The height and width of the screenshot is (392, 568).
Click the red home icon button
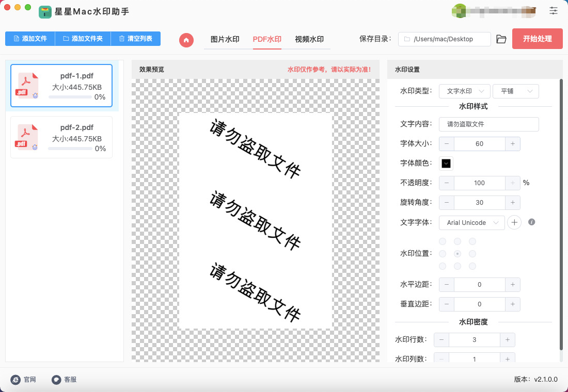[x=186, y=40]
